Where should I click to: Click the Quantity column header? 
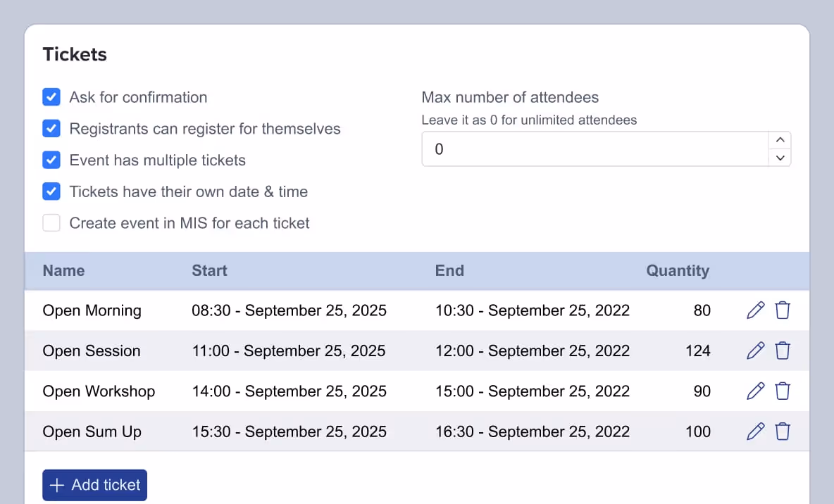[x=677, y=271]
